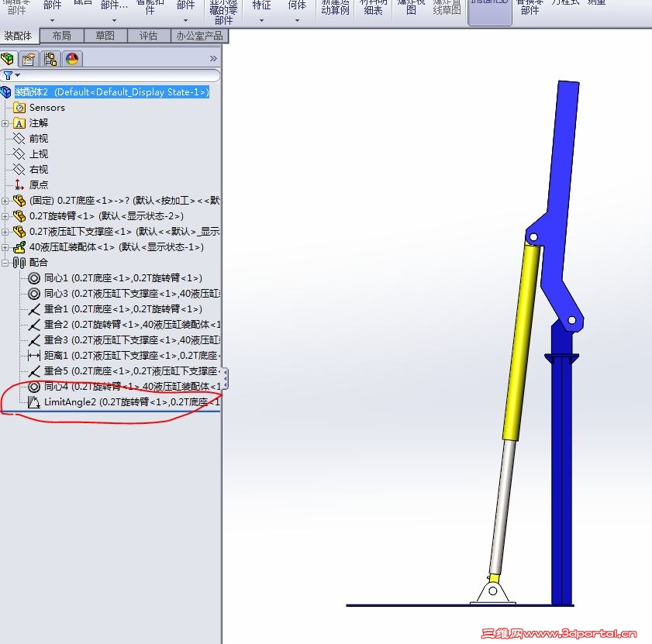Select 原点 origin label
Screen dimensions: 652x644
(39, 184)
